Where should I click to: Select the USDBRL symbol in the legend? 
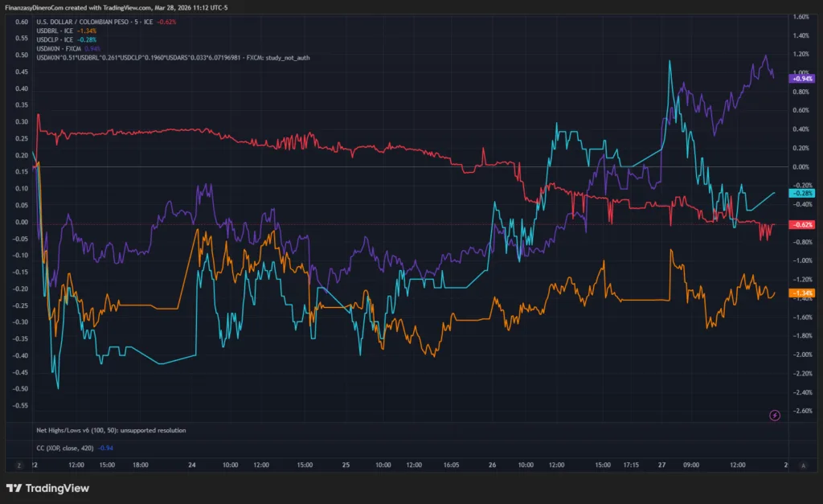pyautogui.click(x=48, y=31)
